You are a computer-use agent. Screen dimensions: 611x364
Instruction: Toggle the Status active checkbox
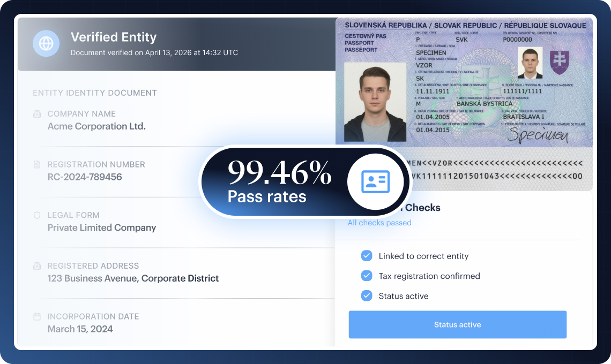(x=367, y=296)
